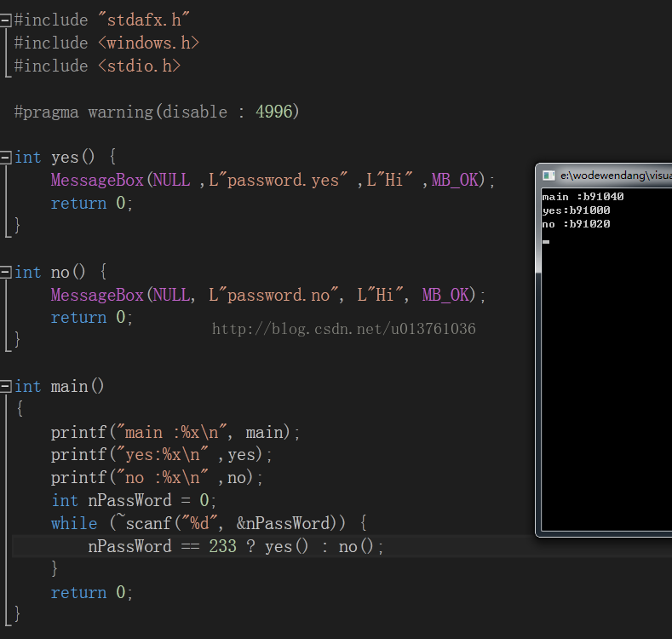Click the <stdio.h> include
This screenshot has width=672, height=639.
pos(140,66)
